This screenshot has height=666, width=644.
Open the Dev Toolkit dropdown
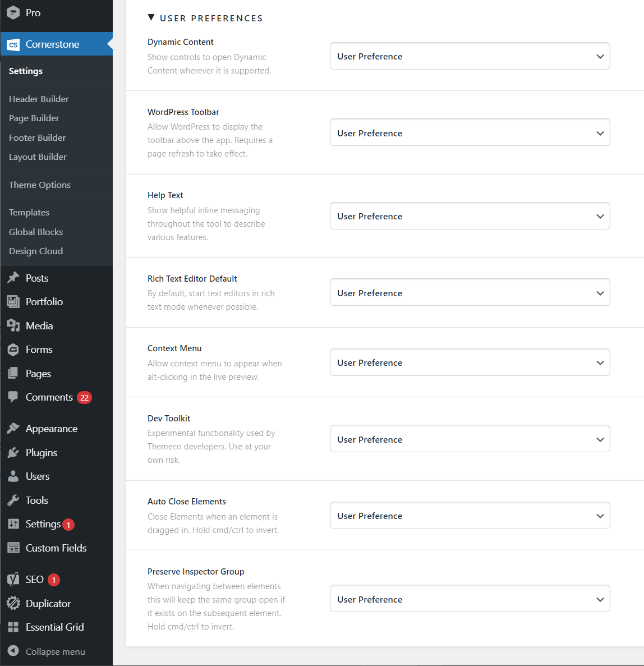[470, 439]
